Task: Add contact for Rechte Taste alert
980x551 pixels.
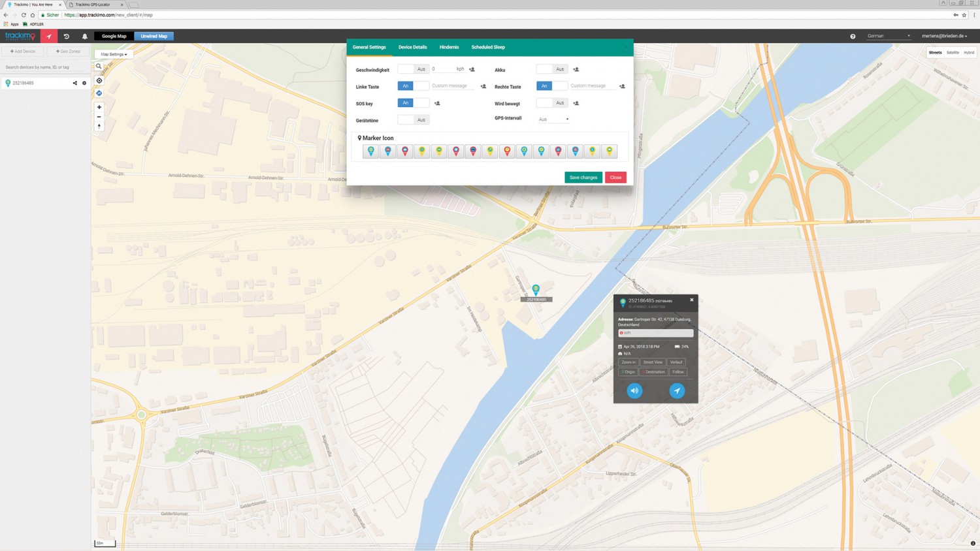Action: pos(622,86)
